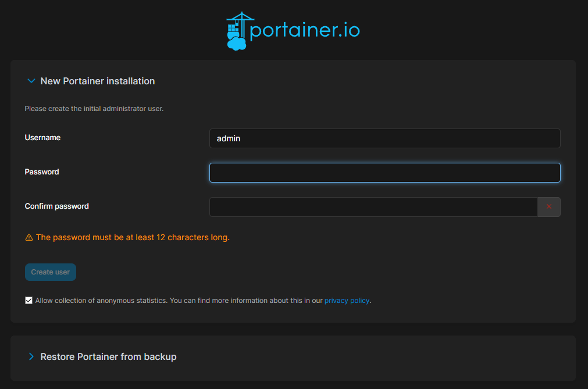
Task: Click the red X icon in confirm password field
Action: coord(548,206)
